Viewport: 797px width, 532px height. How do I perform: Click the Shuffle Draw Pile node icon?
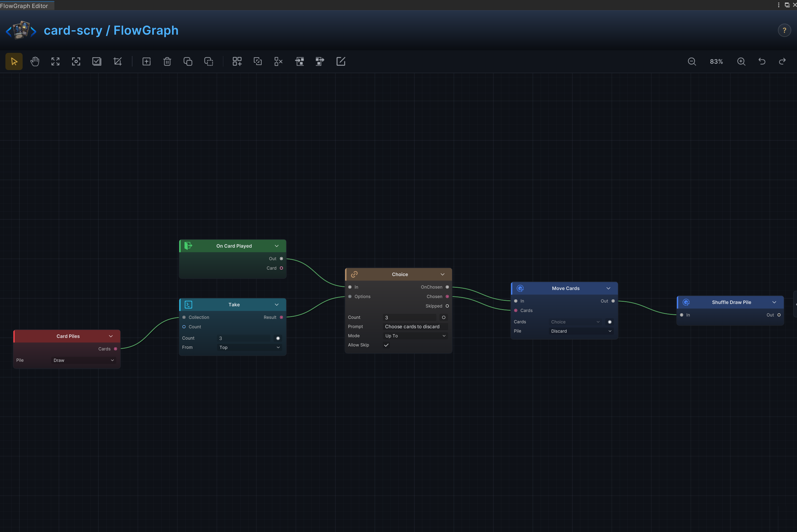click(x=686, y=302)
